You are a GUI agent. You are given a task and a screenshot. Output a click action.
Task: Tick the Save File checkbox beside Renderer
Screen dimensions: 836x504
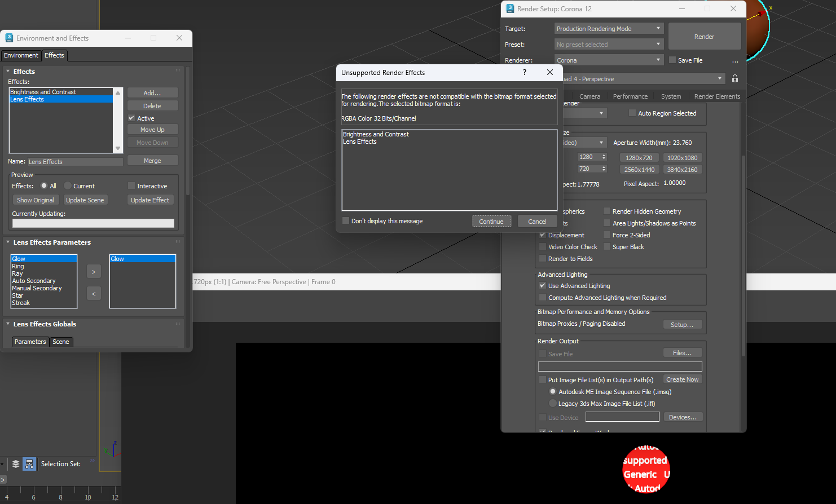pyautogui.click(x=672, y=60)
